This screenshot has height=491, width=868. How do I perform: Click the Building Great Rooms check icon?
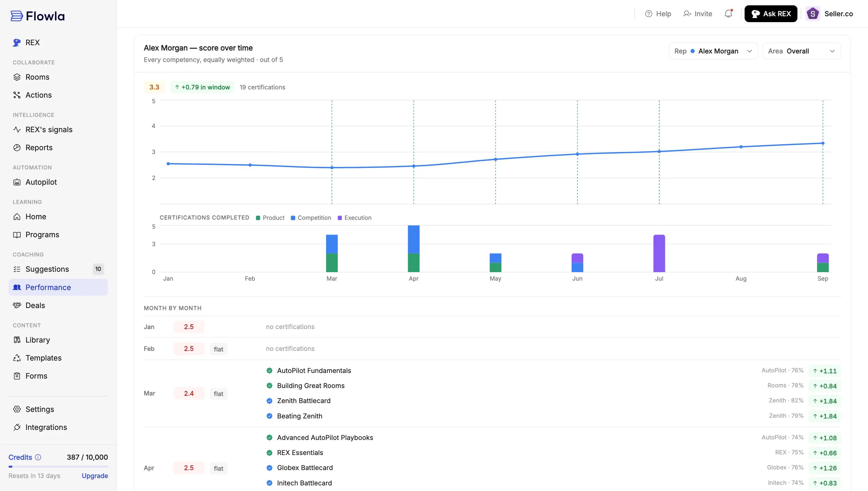pyautogui.click(x=270, y=386)
